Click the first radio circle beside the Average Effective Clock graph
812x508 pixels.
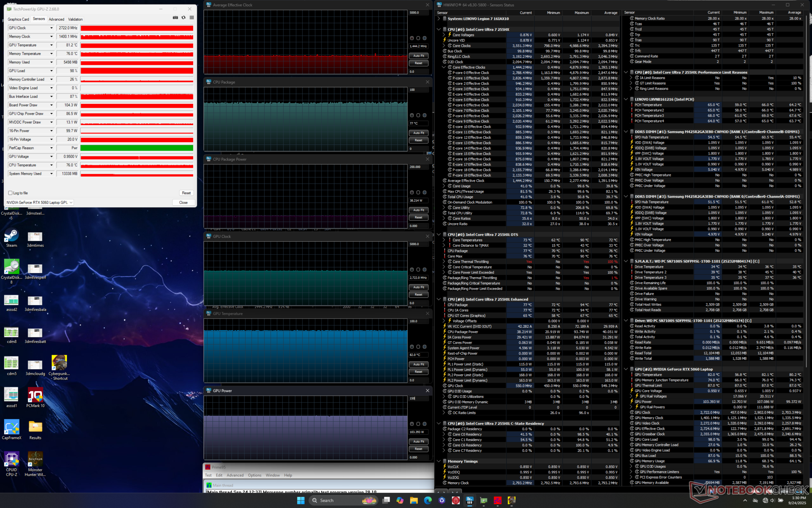coord(412,38)
